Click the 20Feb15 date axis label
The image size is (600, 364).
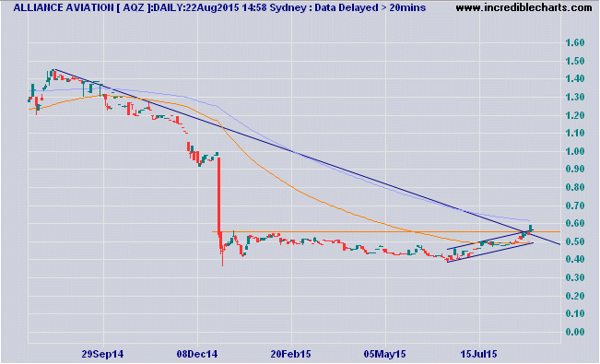pos(291,354)
